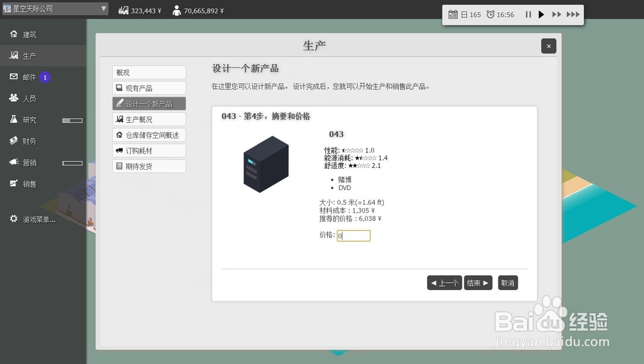Click the 大小 0.5 米 size text

tap(352, 202)
